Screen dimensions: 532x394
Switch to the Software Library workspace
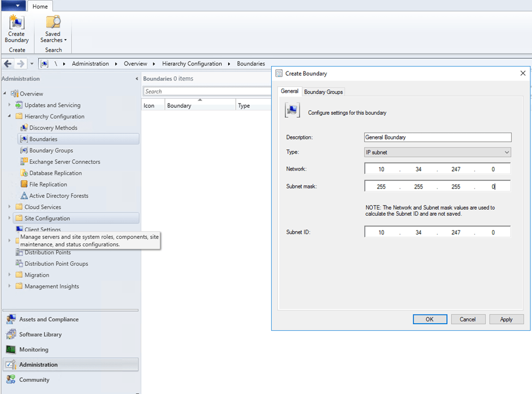(40, 335)
